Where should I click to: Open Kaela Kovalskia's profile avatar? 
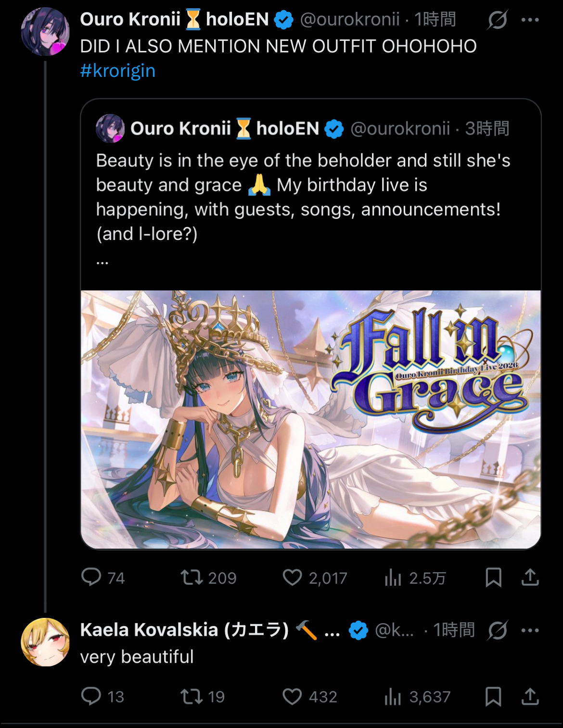(x=45, y=642)
